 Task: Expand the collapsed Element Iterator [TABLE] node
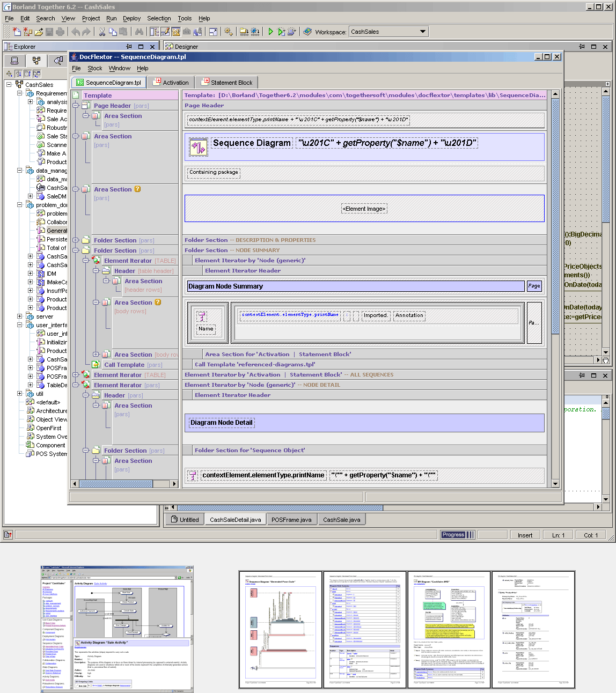click(x=76, y=375)
